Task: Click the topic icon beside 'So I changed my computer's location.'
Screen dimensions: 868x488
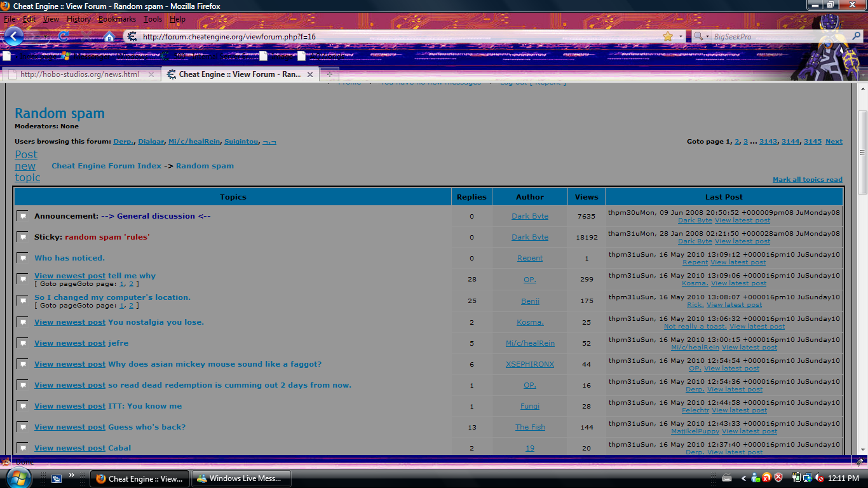Action: [22, 301]
